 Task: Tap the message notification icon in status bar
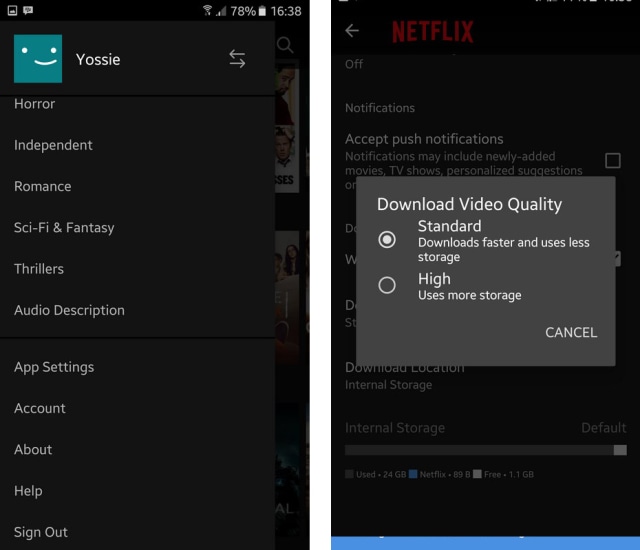(28, 10)
